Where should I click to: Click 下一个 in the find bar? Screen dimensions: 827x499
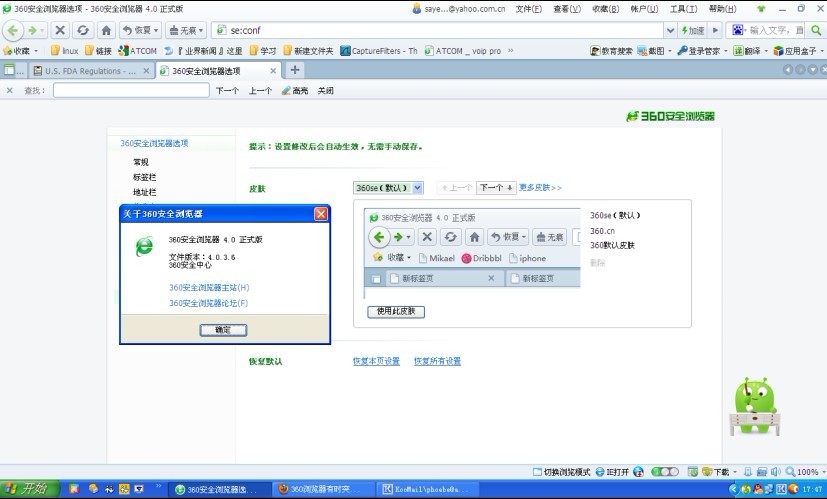(227, 91)
